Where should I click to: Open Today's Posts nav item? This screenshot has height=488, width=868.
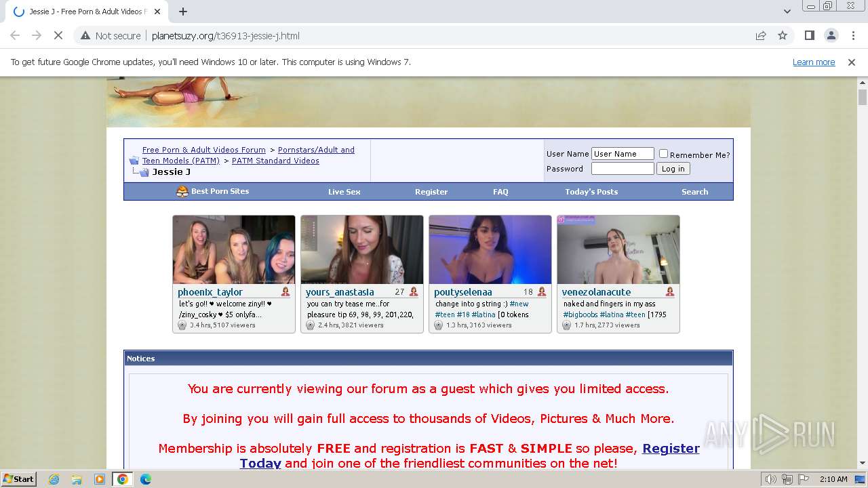tap(591, 192)
